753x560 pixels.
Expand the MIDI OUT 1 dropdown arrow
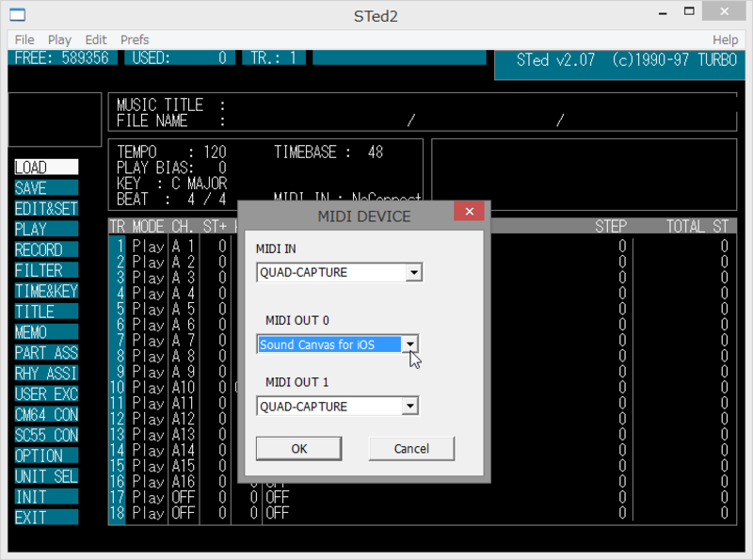pyautogui.click(x=409, y=407)
